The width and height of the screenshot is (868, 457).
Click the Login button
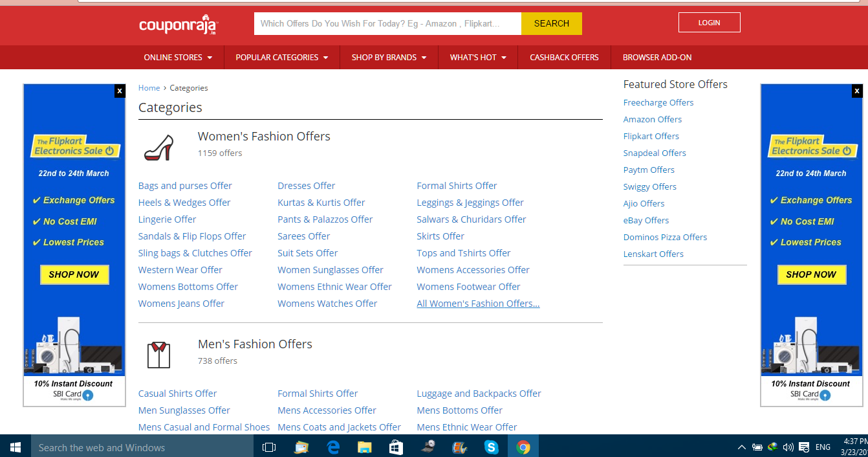[709, 23]
